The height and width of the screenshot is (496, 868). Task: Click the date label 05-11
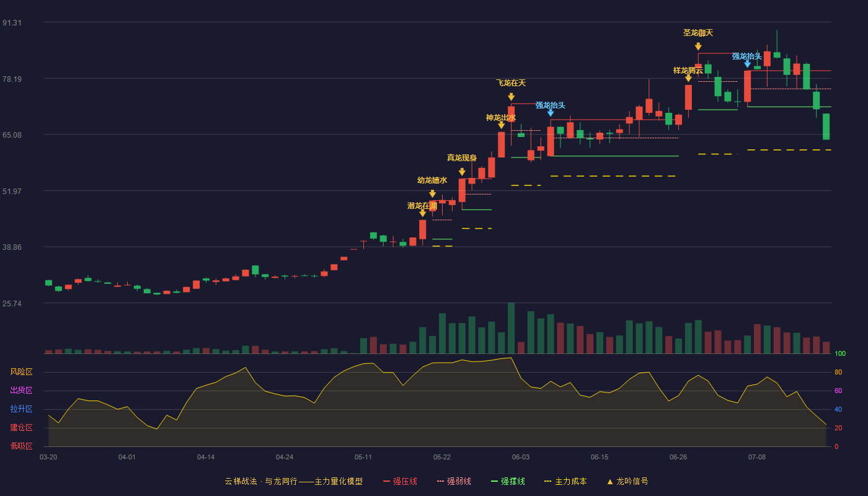tap(363, 457)
